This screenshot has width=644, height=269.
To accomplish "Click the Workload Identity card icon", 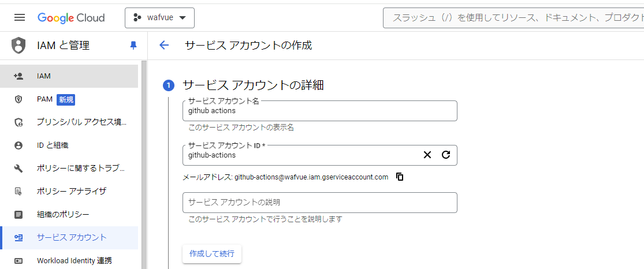I will [18, 260].
